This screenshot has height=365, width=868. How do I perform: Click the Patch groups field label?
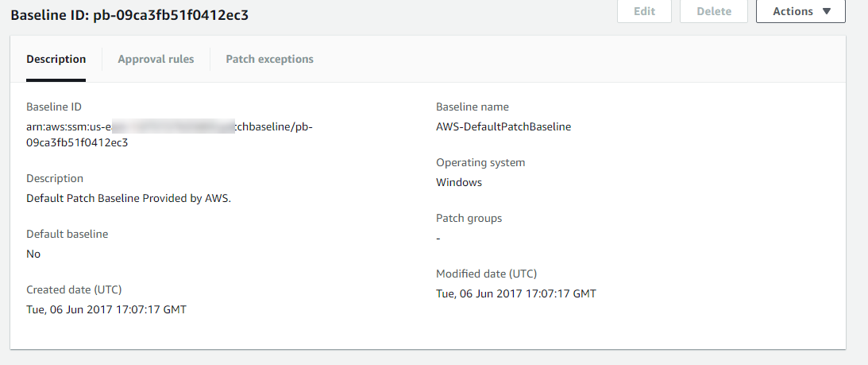[x=469, y=218]
